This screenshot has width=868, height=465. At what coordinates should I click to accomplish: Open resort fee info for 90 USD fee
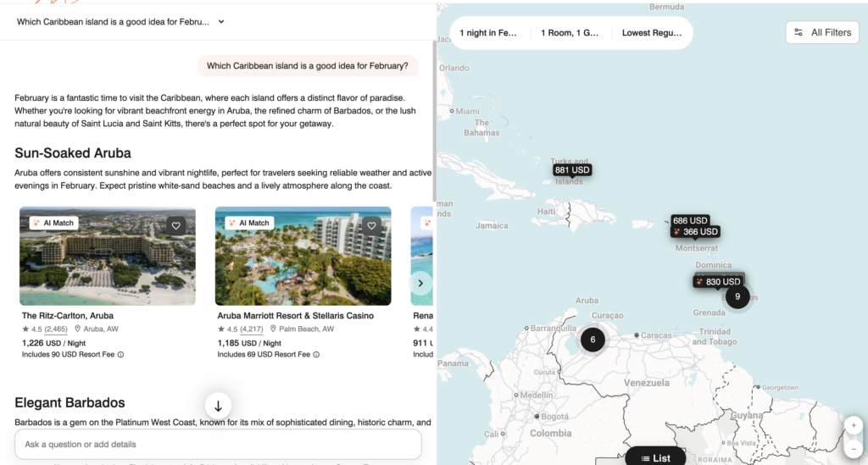coord(120,355)
